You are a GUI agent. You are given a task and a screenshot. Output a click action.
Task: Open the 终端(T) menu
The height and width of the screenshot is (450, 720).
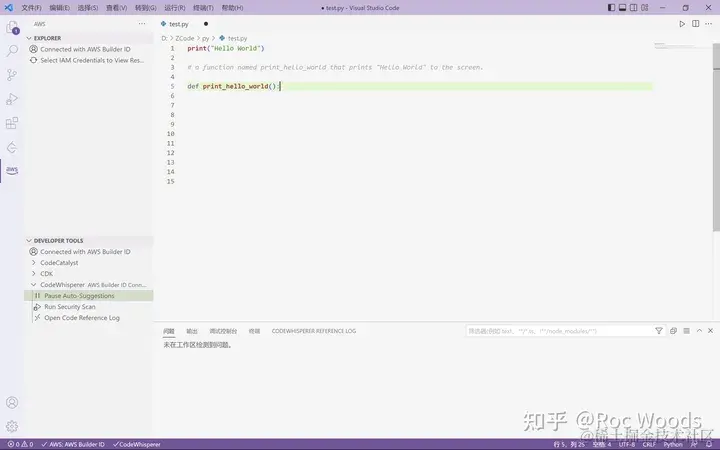tap(203, 8)
